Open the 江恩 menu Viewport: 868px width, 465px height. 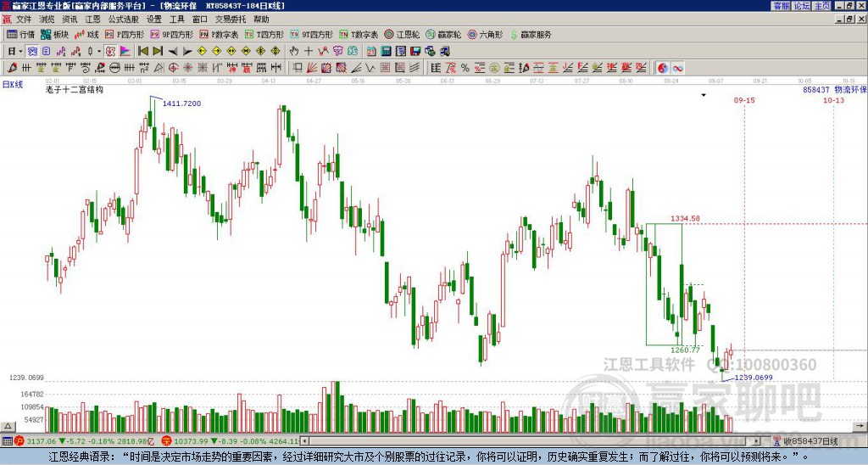92,20
